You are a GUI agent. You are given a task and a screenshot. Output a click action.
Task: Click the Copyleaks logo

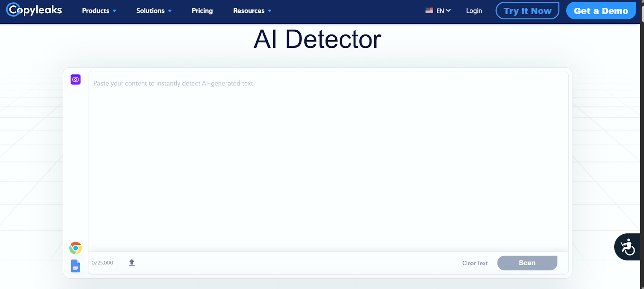pos(34,10)
